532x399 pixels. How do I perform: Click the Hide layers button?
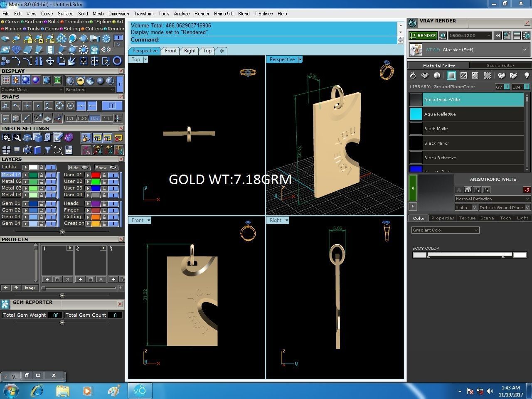coord(79,167)
